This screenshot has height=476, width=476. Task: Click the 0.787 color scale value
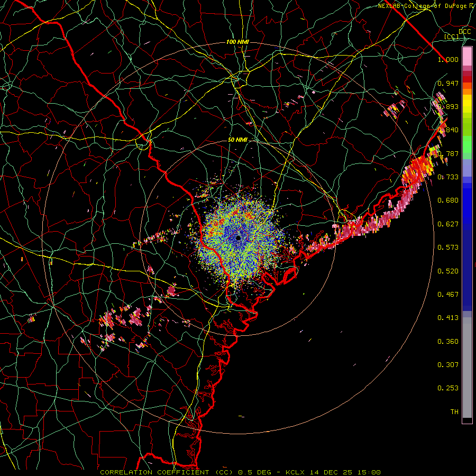(448, 153)
